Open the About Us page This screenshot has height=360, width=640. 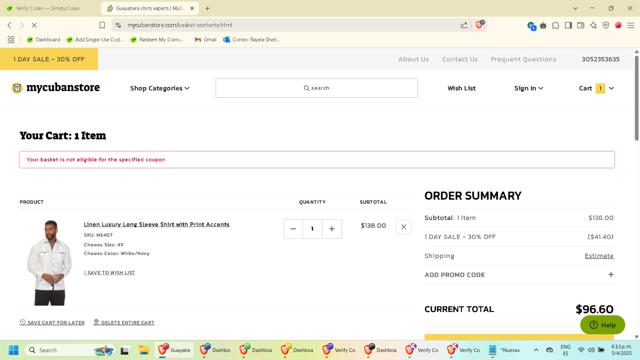coord(413,59)
